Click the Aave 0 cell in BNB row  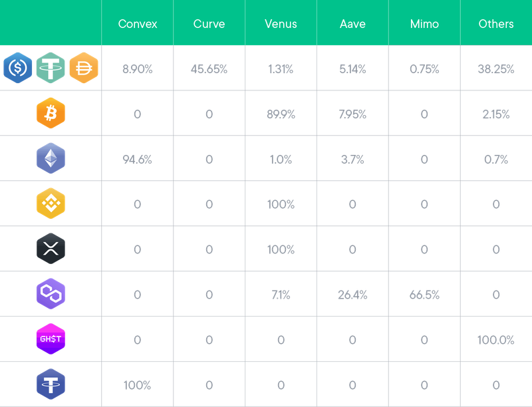pyautogui.click(x=352, y=204)
